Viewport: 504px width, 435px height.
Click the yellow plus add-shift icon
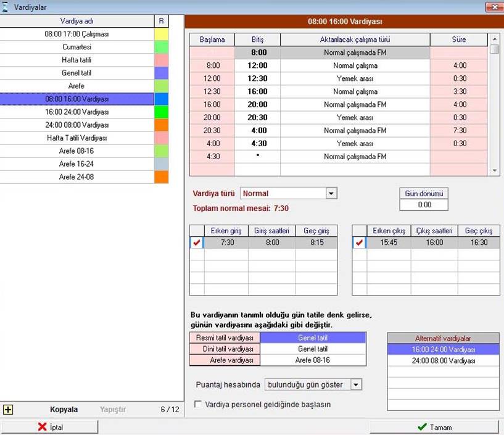8,409
